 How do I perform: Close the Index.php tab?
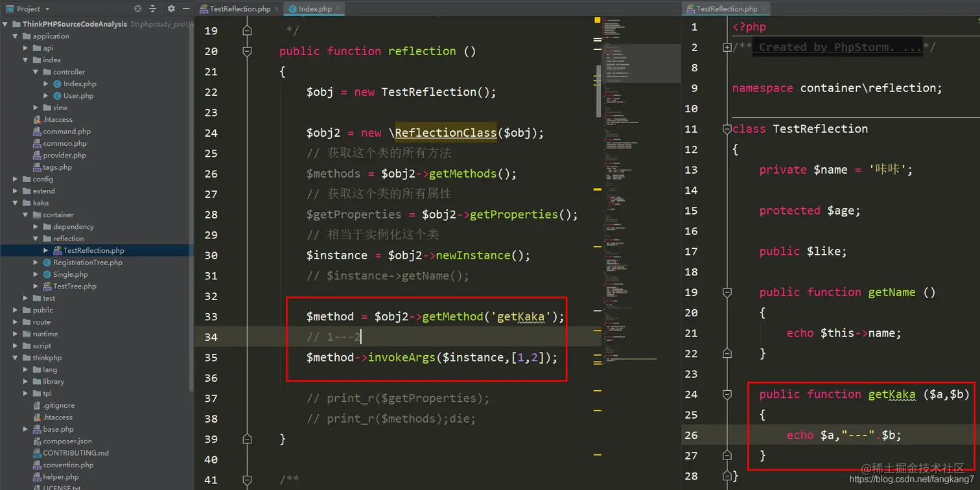pos(338,9)
